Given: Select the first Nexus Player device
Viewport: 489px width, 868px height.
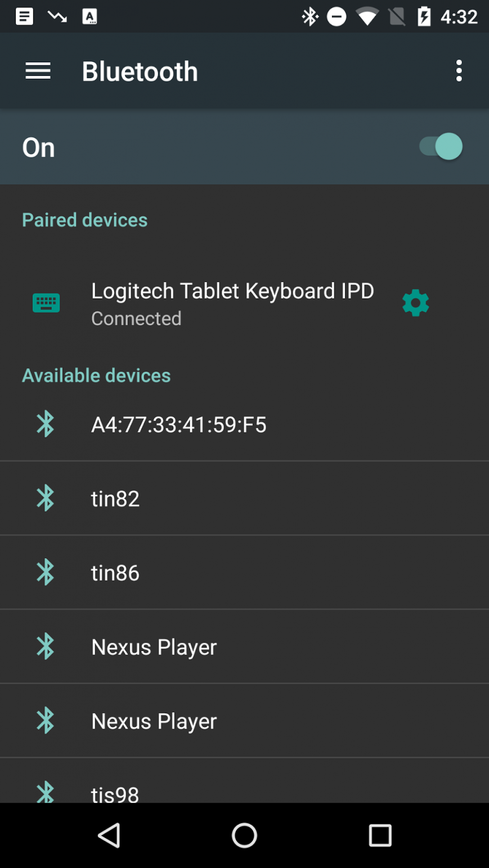Looking at the screenshot, I should tap(244, 647).
